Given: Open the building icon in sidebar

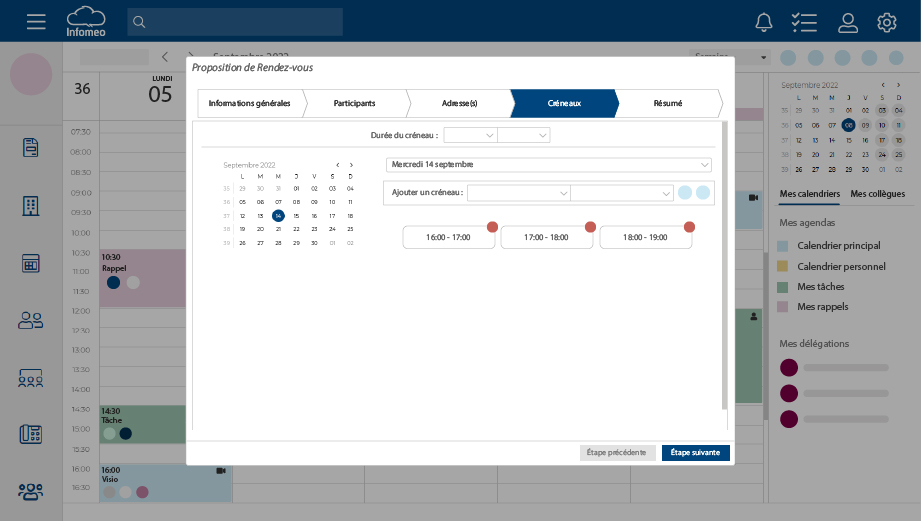Looking at the screenshot, I should 31,206.
